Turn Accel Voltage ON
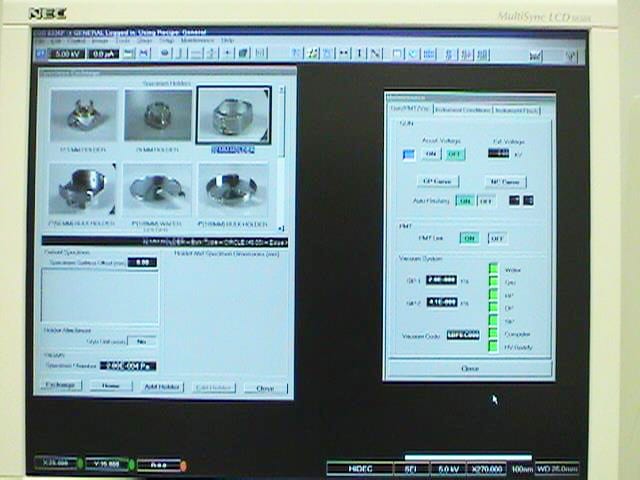 431,154
